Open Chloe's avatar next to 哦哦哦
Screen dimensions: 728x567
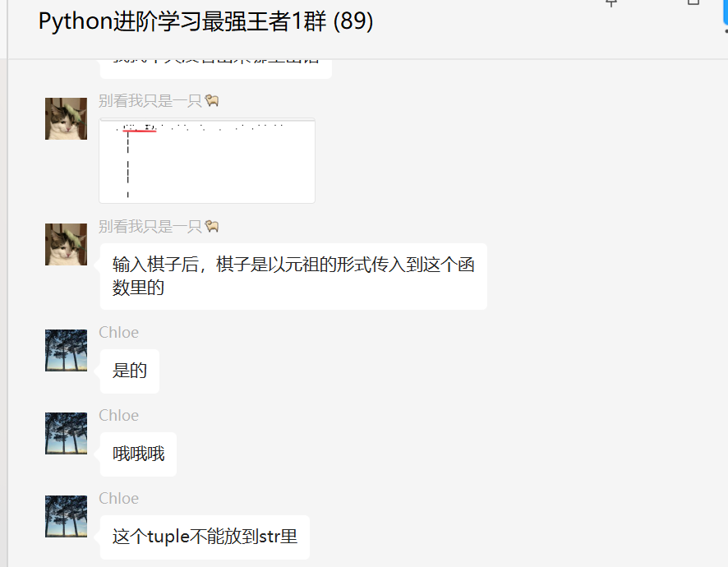[x=66, y=433]
